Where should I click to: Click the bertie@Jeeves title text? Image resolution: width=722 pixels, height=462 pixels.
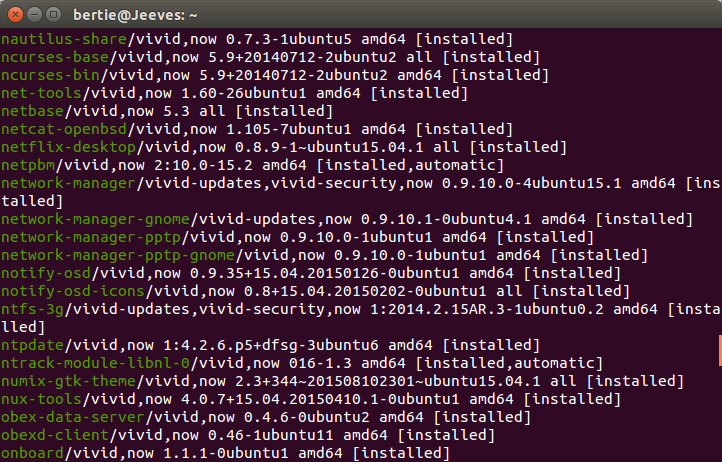(135, 15)
